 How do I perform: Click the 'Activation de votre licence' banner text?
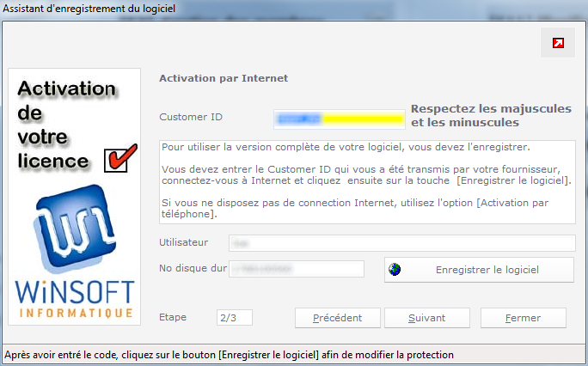[66, 125]
